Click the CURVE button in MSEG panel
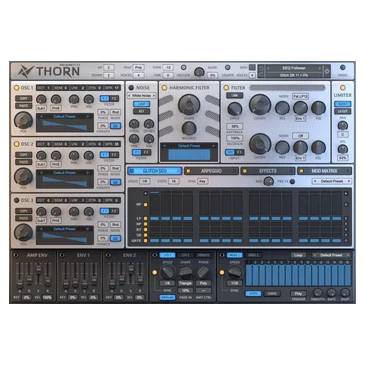The width and height of the screenshot is (365, 365). pyautogui.click(x=272, y=294)
